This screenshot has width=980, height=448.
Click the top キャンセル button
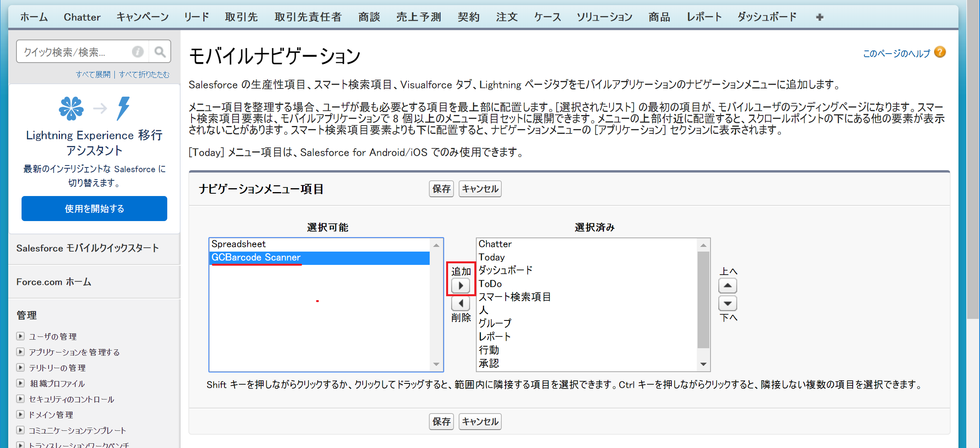(480, 189)
